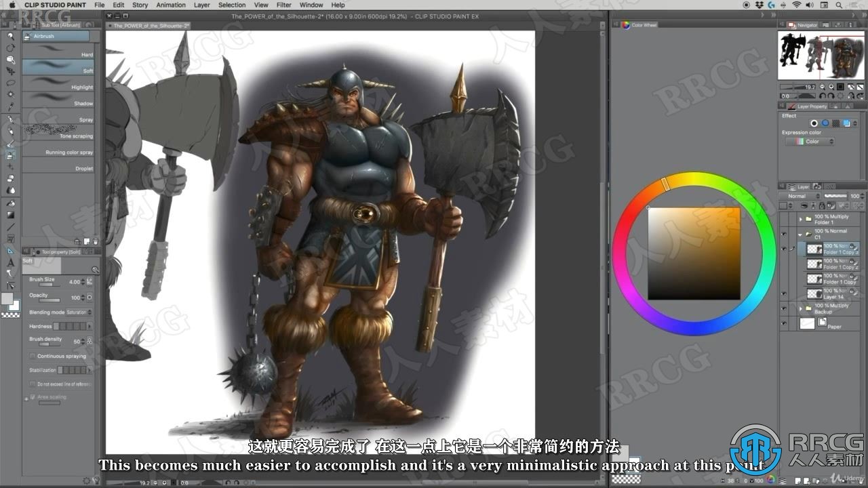This screenshot has height=488, width=868.
Task: Select the Airbrush tool in toolbar
Action: coord(10,156)
